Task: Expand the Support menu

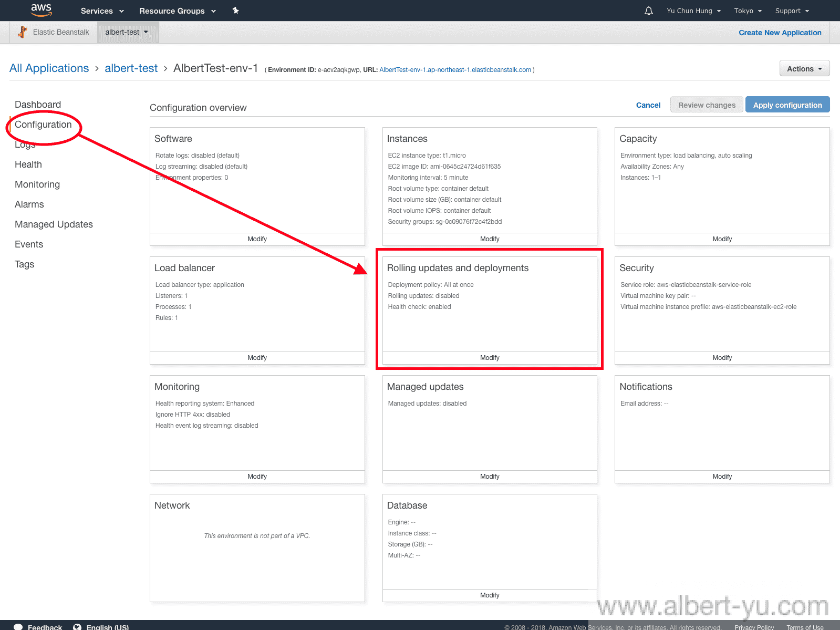Action: [792, 11]
